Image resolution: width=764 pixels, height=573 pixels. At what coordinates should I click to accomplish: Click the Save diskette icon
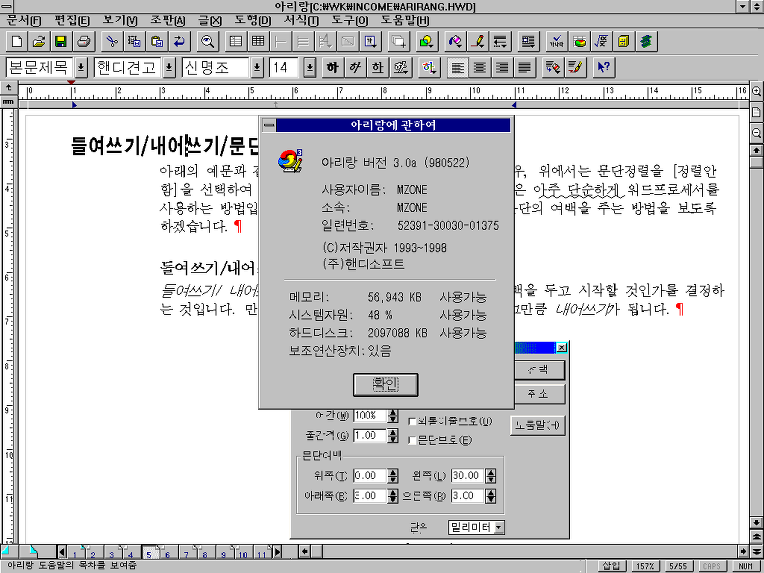pyautogui.click(x=61, y=42)
